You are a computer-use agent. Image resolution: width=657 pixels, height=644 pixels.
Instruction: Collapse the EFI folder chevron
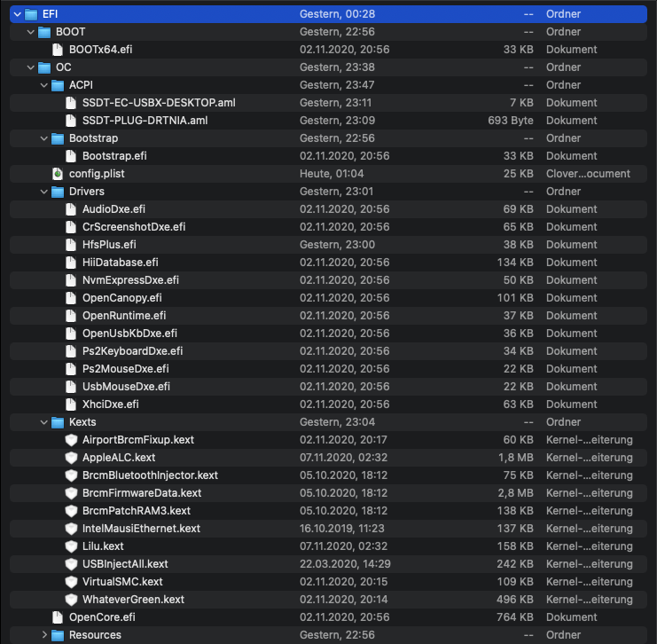(17, 14)
